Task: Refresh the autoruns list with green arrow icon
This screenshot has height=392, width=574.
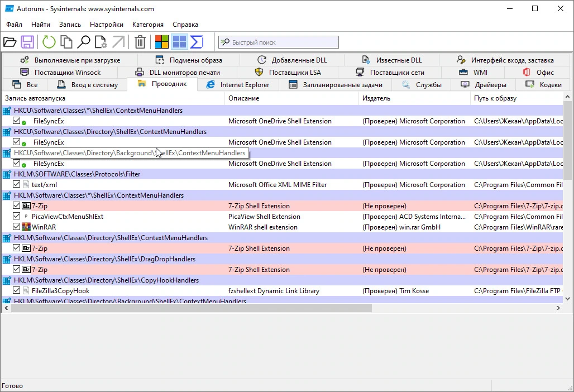Action: (49, 42)
